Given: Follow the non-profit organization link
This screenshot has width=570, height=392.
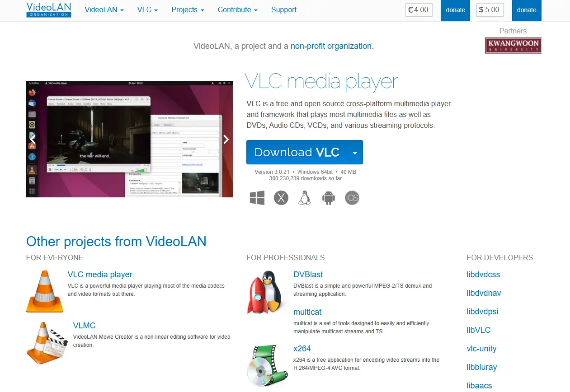Looking at the screenshot, I should click(332, 46).
